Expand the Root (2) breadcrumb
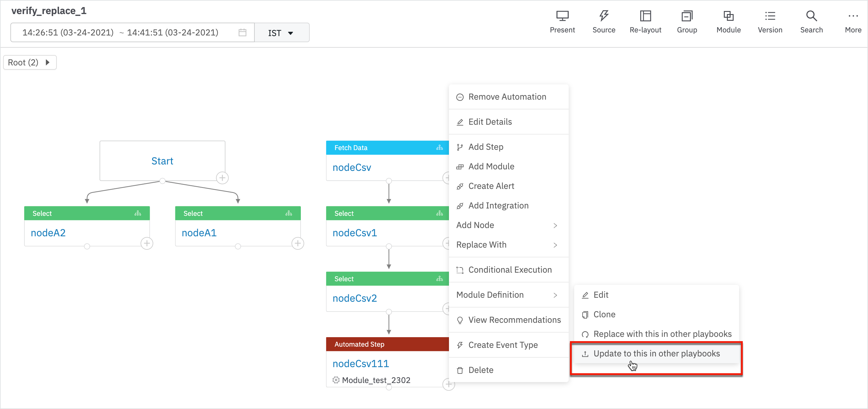 coord(30,62)
